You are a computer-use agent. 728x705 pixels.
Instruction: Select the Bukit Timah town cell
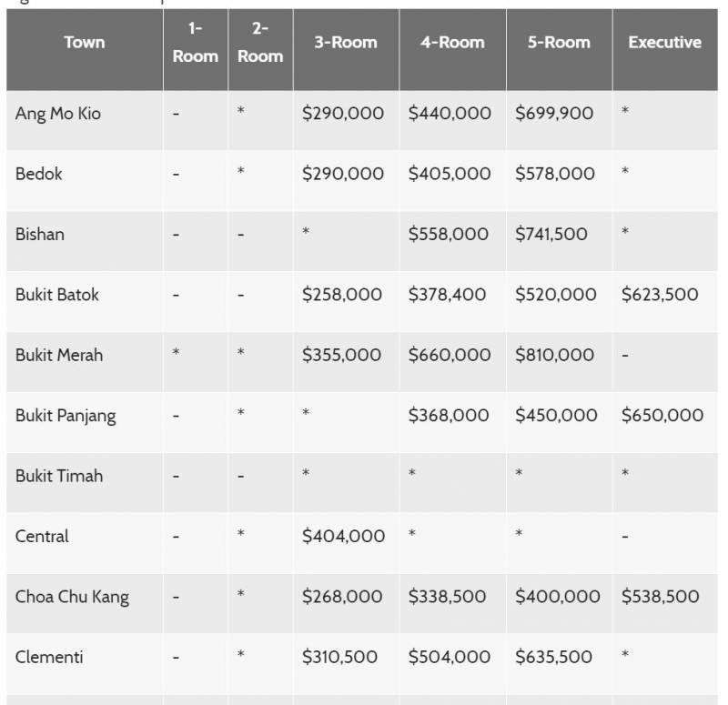pyautogui.click(x=59, y=476)
